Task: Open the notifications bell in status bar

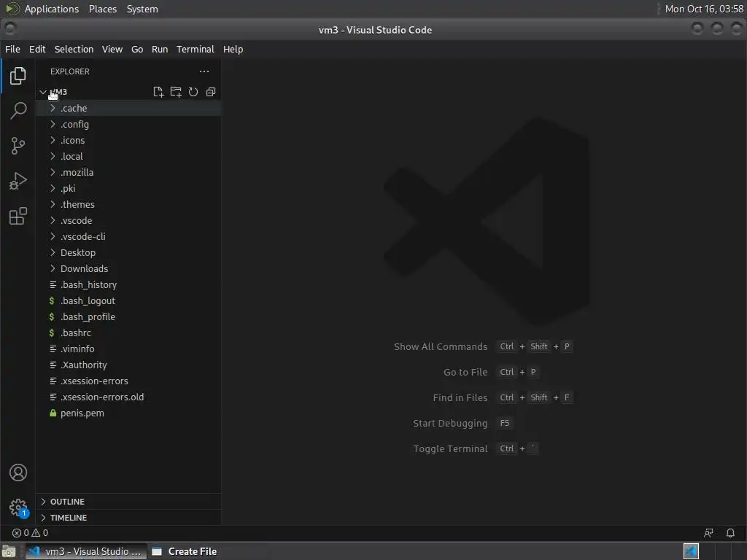Action: point(730,533)
